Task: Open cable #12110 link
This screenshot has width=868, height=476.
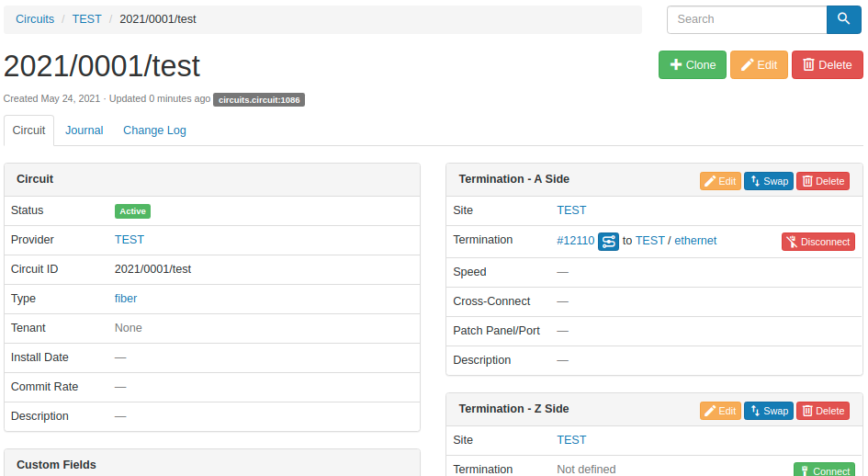Action: (576, 241)
